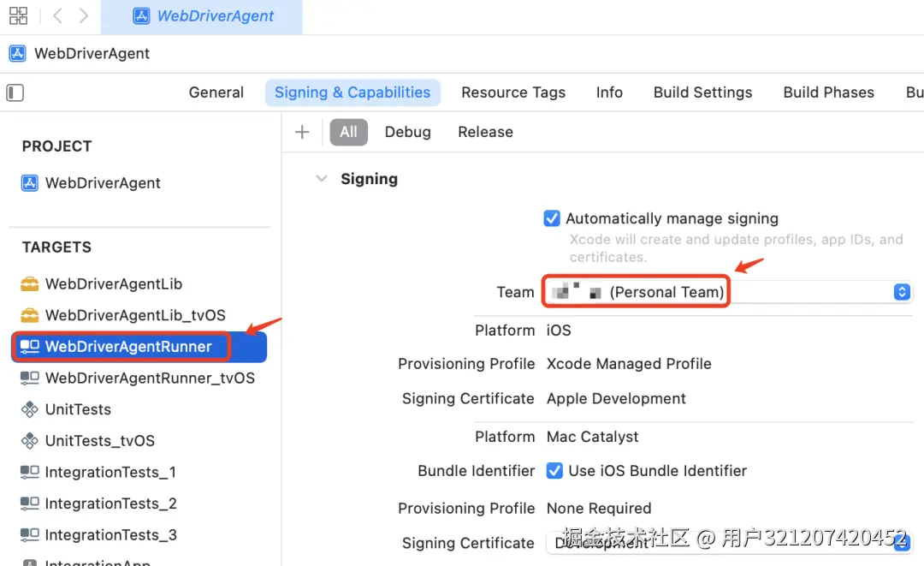Image resolution: width=924 pixels, height=566 pixels.
Task: Go forward with the right chevron arrow
Action: [84, 15]
